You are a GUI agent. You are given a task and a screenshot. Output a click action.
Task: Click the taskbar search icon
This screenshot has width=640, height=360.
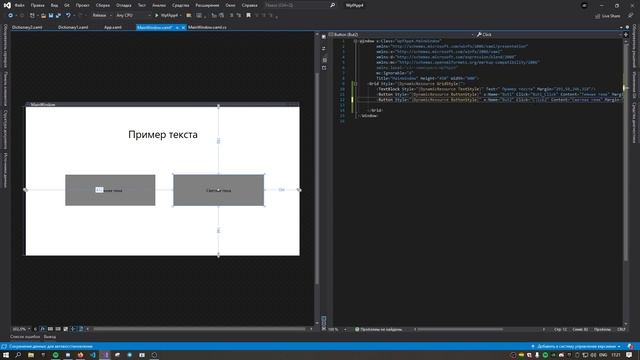pyautogui.click(x=18, y=355)
